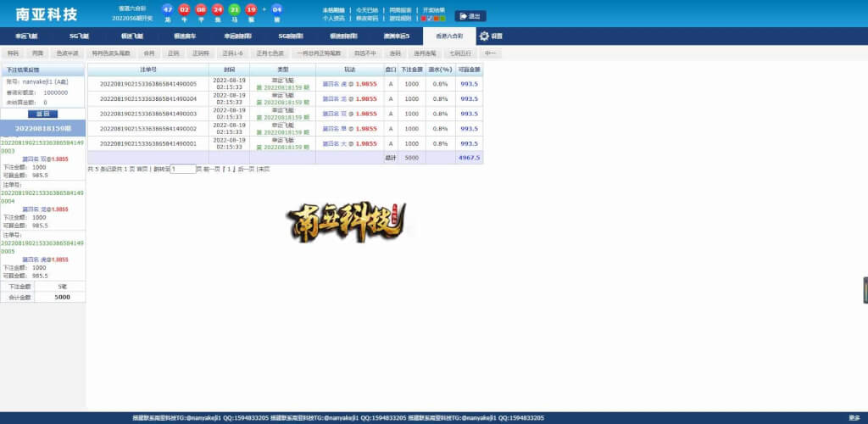Viewport: 868px width, 424px height.
Task: Open the 开奖结果 link
Action: 434,10
